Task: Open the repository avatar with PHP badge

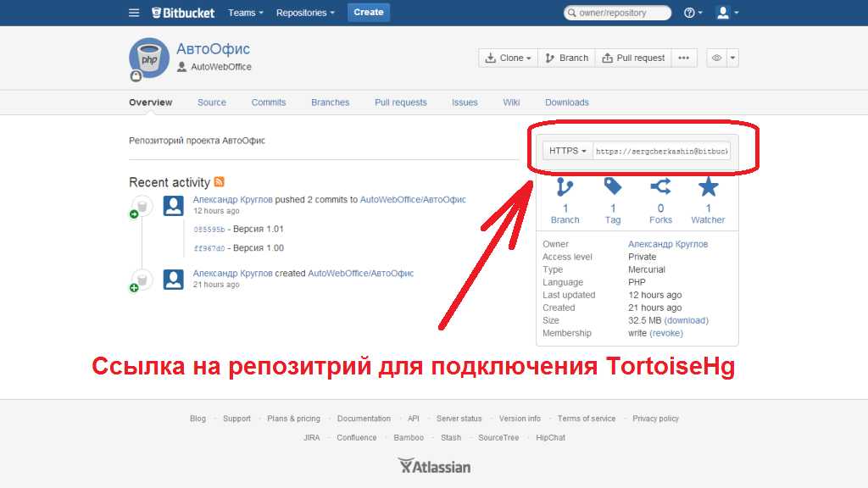Action: click(149, 58)
